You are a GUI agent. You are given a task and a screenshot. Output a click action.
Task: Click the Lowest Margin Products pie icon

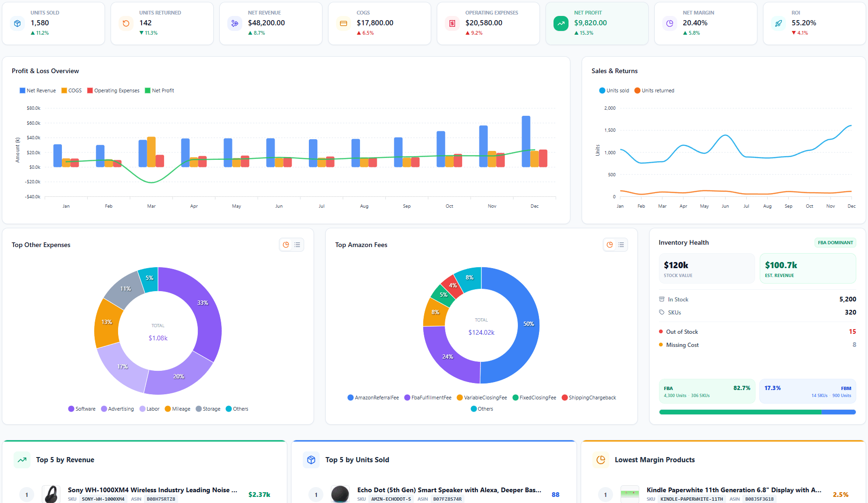[x=600, y=460]
